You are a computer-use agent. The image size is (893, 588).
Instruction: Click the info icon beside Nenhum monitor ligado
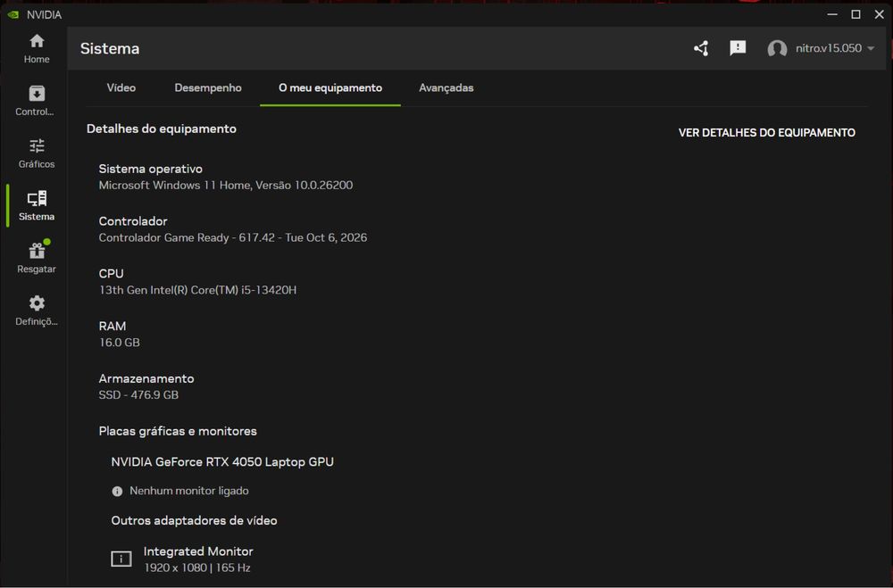click(x=117, y=492)
